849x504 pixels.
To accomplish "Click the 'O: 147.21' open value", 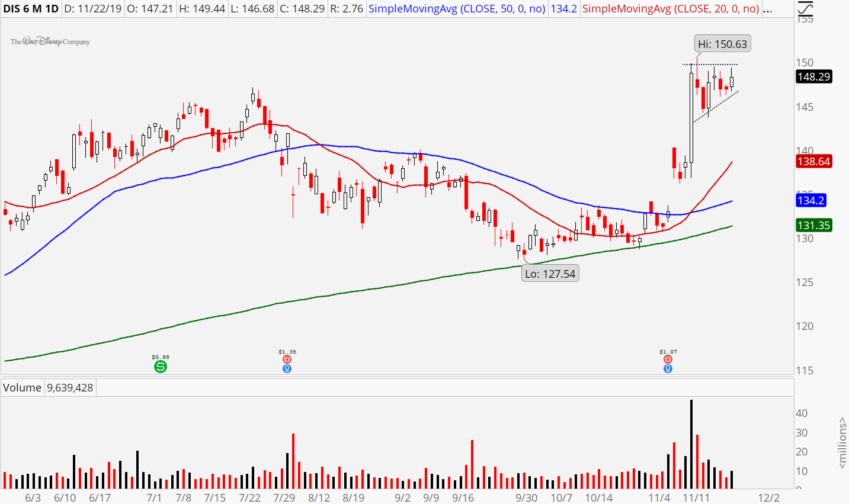I will (150, 9).
